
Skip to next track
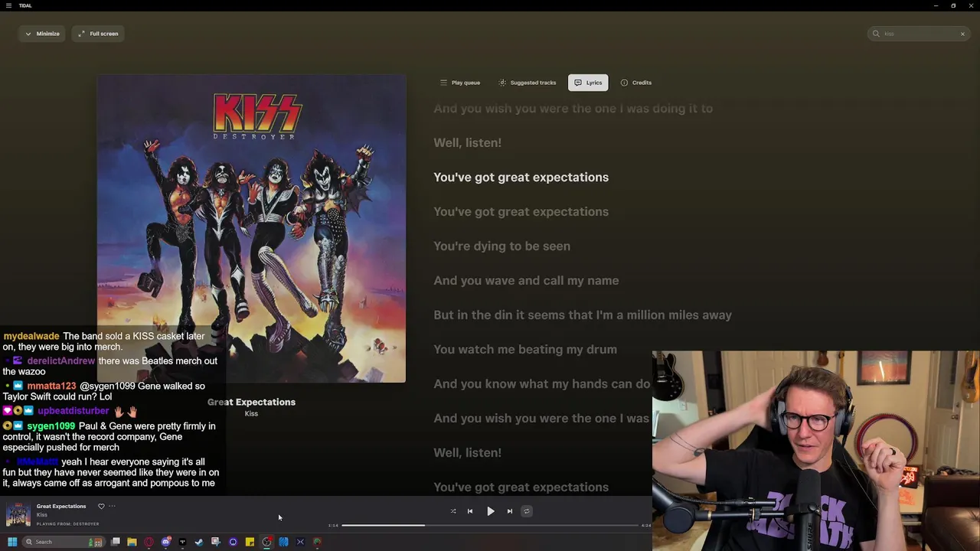click(x=510, y=511)
